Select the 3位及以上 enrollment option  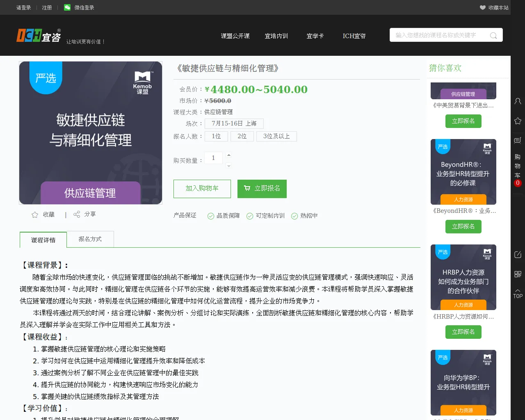[x=276, y=136]
